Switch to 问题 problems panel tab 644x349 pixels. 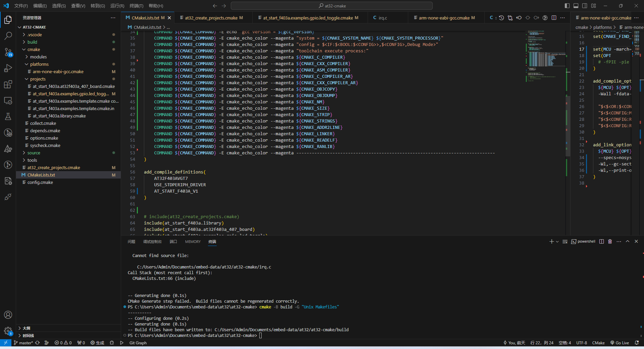coord(131,242)
